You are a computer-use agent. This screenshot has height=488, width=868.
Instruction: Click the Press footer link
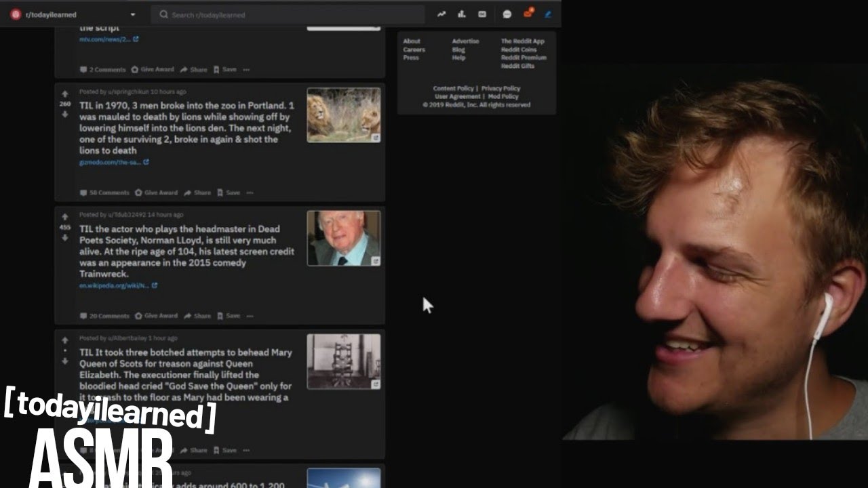click(x=411, y=58)
